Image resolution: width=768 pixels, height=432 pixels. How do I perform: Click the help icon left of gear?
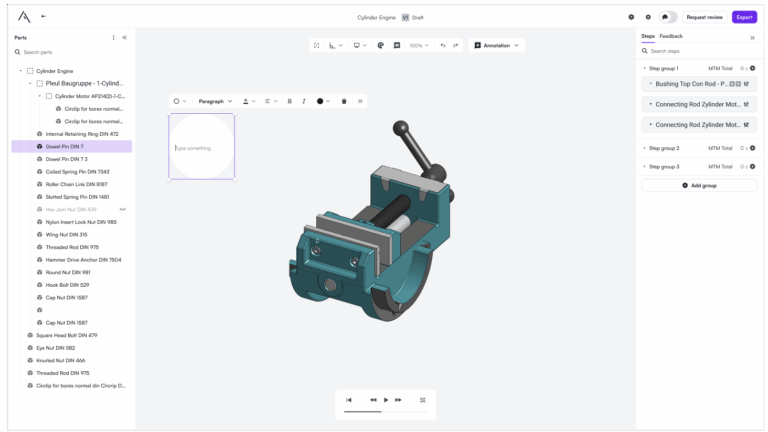[x=631, y=17]
